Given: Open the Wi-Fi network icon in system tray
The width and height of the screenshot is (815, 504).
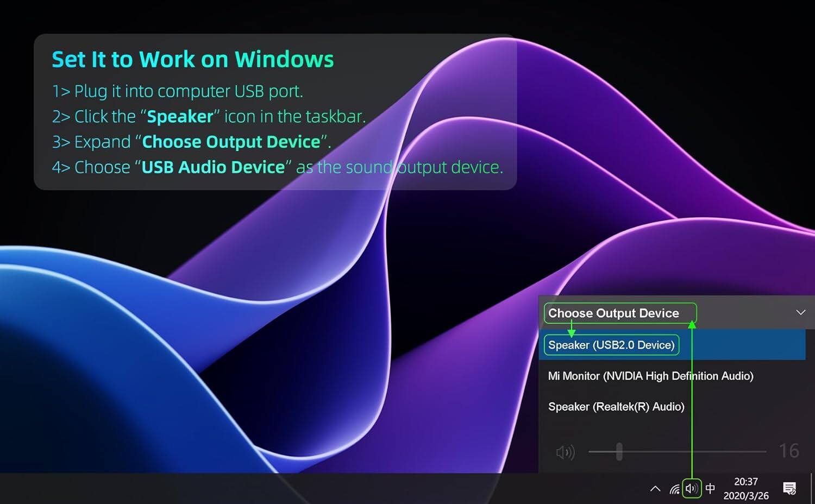Looking at the screenshot, I should (674, 488).
